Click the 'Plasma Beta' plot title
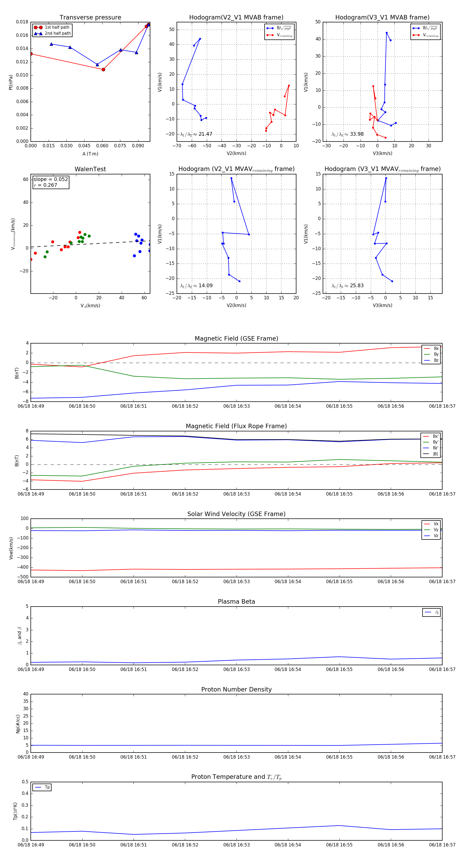 pyautogui.click(x=236, y=602)
